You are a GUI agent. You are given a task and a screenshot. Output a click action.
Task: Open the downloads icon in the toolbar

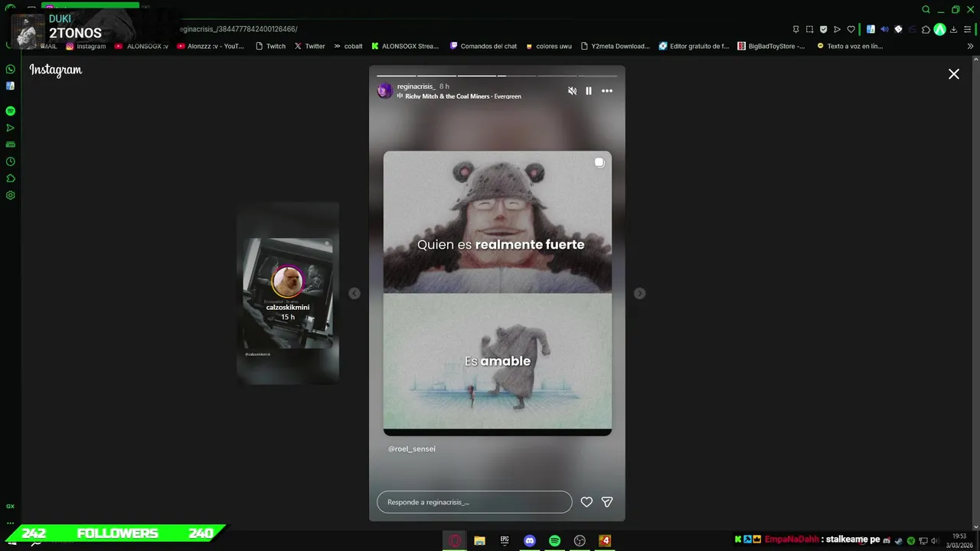(954, 29)
